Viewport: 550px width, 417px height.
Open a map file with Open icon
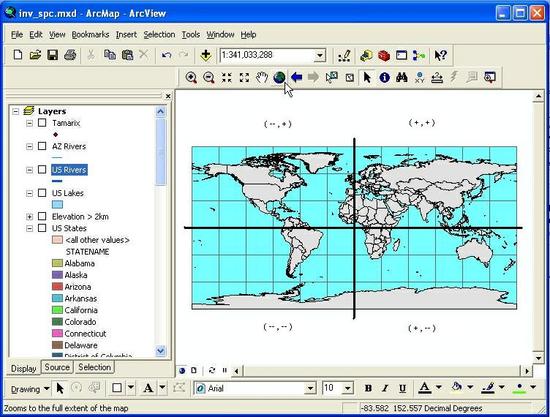[35, 55]
